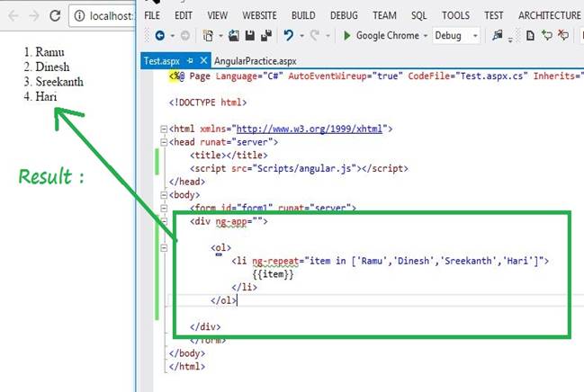Click the Find in Files icon
This screenshot has width=584, height=392.
(x=498, y=36)
